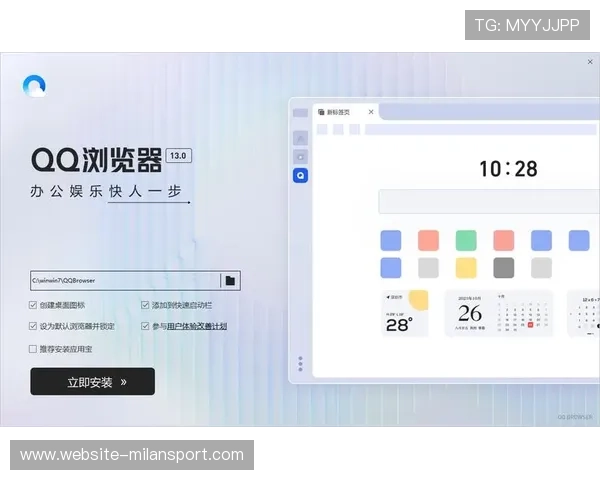Click the QQ Browser cloud logo

[x=34, y=86]
